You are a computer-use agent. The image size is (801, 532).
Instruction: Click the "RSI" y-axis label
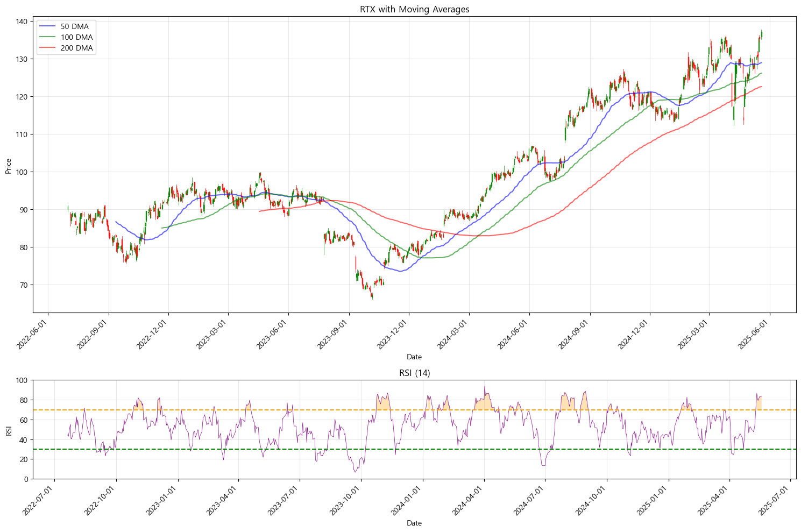click(x=8, y=430)
